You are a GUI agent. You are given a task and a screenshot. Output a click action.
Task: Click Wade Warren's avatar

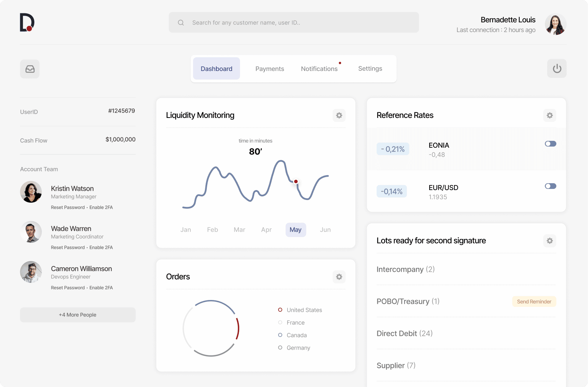click(x=31, y=232)
